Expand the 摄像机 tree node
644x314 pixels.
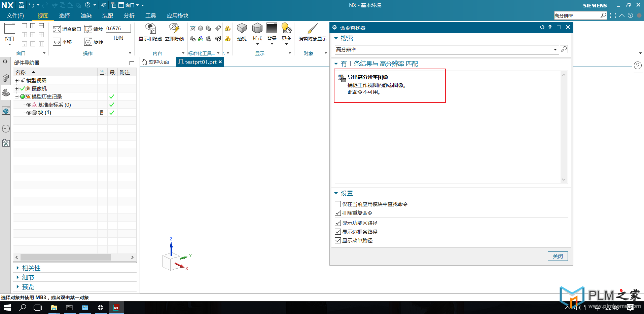(16, 88)
